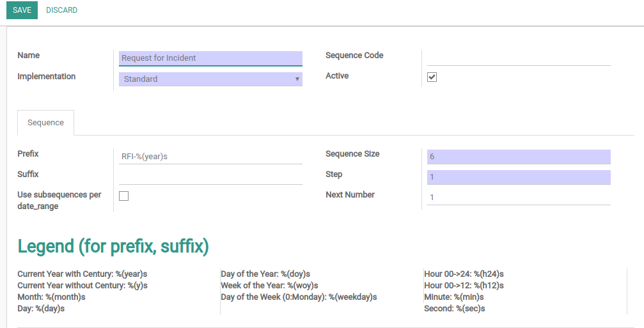
Task: Focus the Name input field
Action: pyautogui.click(x=210, y=58)
